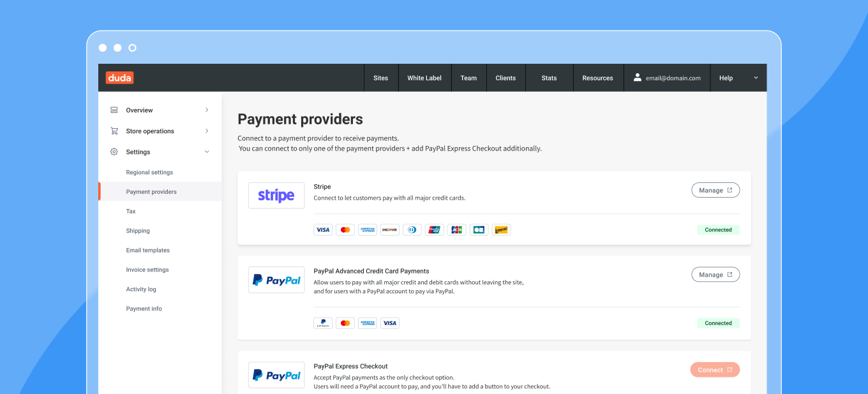Click the American Express icon under PayPal Advanced

(x=368, y=323)
